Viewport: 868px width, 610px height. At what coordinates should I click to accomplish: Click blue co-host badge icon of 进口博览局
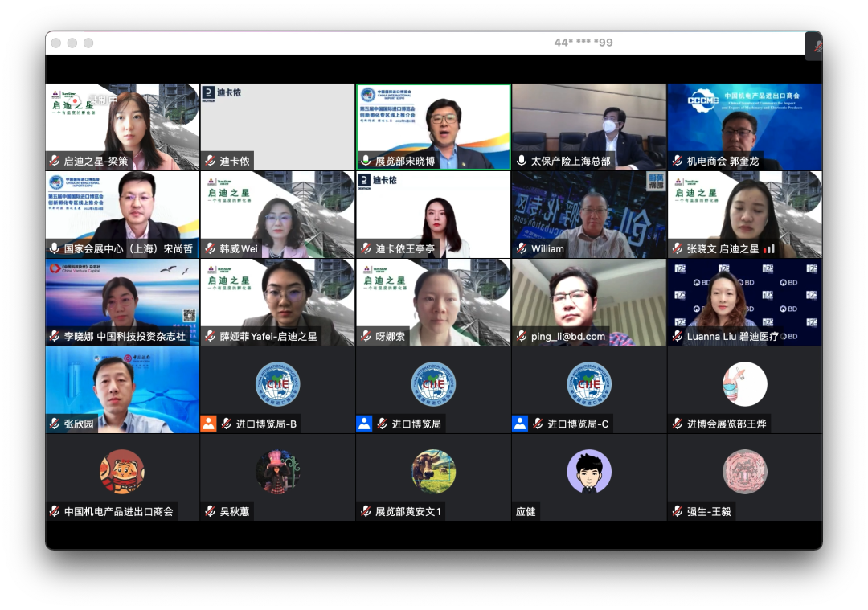click(364, 424)
